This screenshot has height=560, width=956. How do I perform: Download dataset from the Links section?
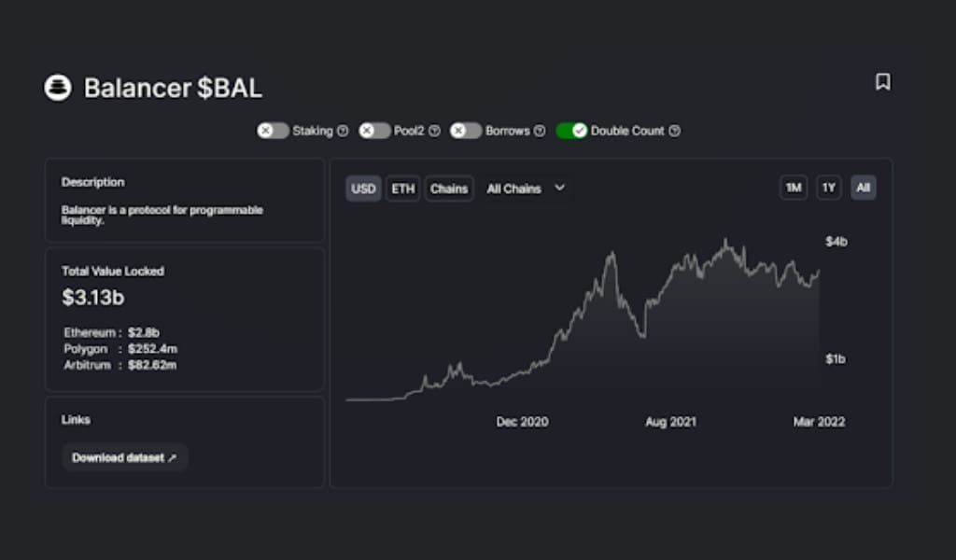[x=124, y=457]
